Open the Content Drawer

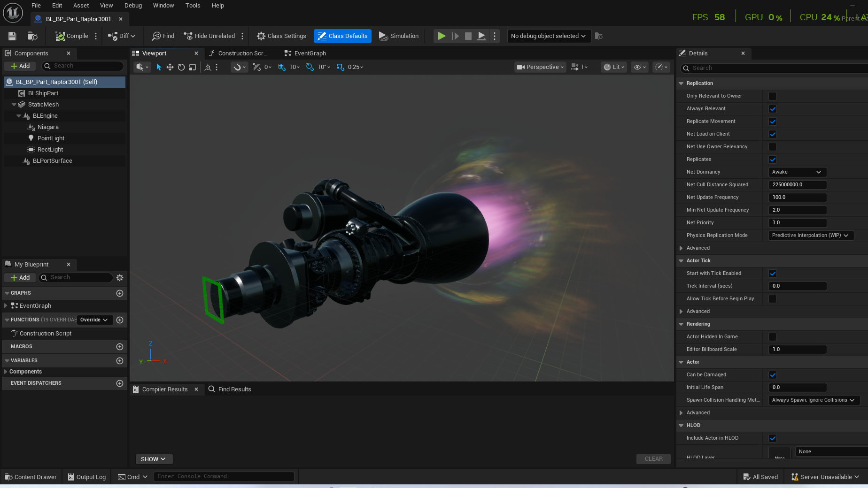point(31,477)
